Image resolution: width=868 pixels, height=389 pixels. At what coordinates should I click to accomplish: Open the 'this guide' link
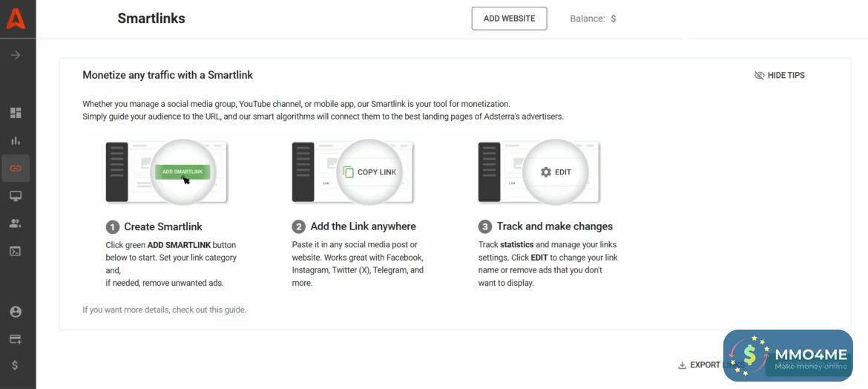tap(227, 310)
